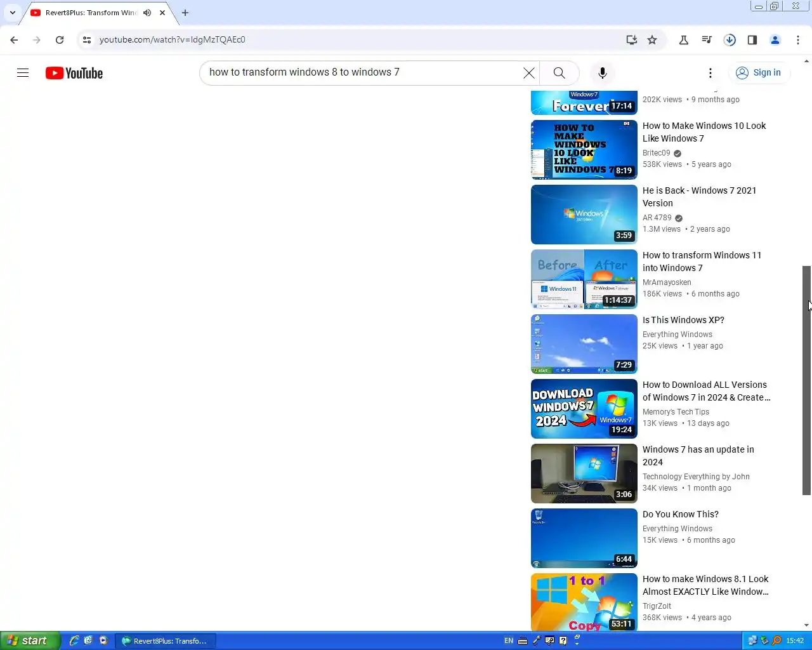Click the YouTube search text field
This screenshot has width=812, height=650.
[363, 73]
